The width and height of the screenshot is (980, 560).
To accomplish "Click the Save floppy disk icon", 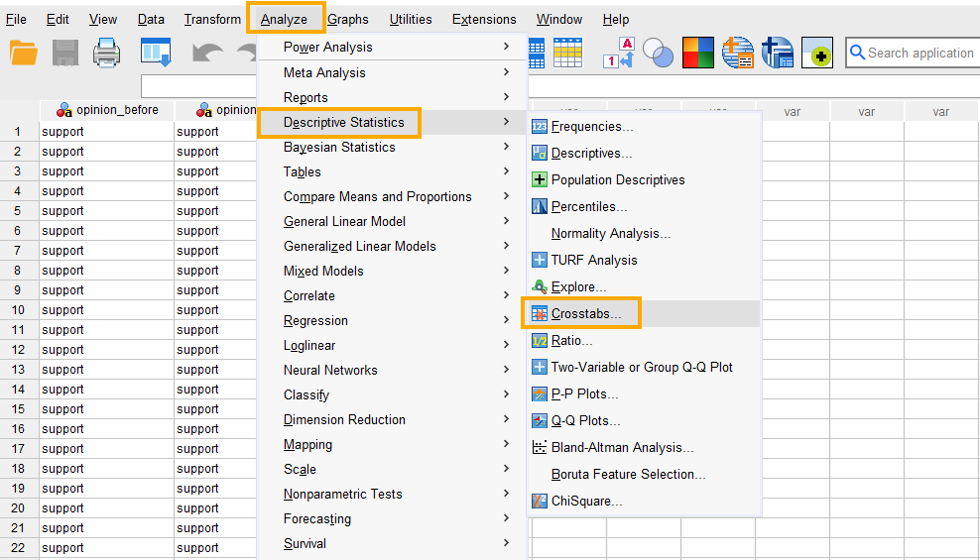I will (x=65, y=53).
